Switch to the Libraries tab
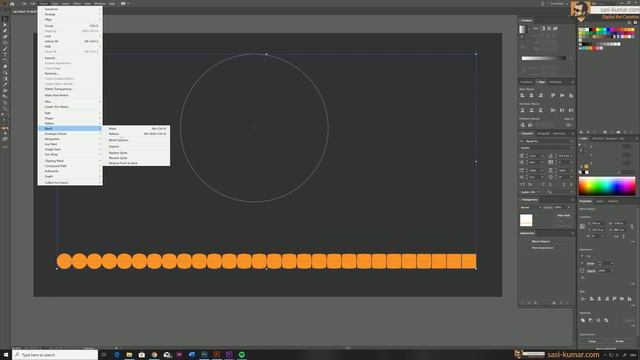Image resolution: width=640 pixels, height=360 pixels. coord(613,201)
